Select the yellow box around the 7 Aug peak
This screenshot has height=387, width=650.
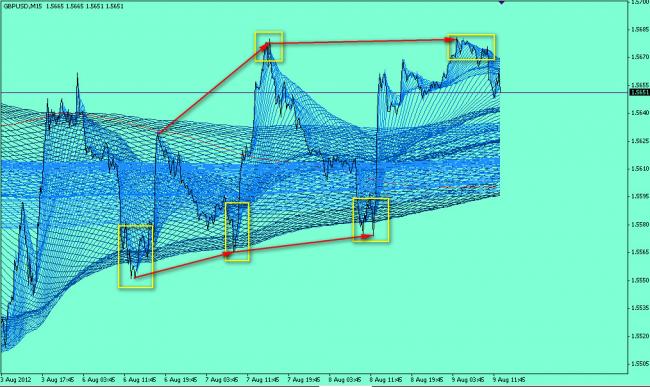click(x=269, y=46)
